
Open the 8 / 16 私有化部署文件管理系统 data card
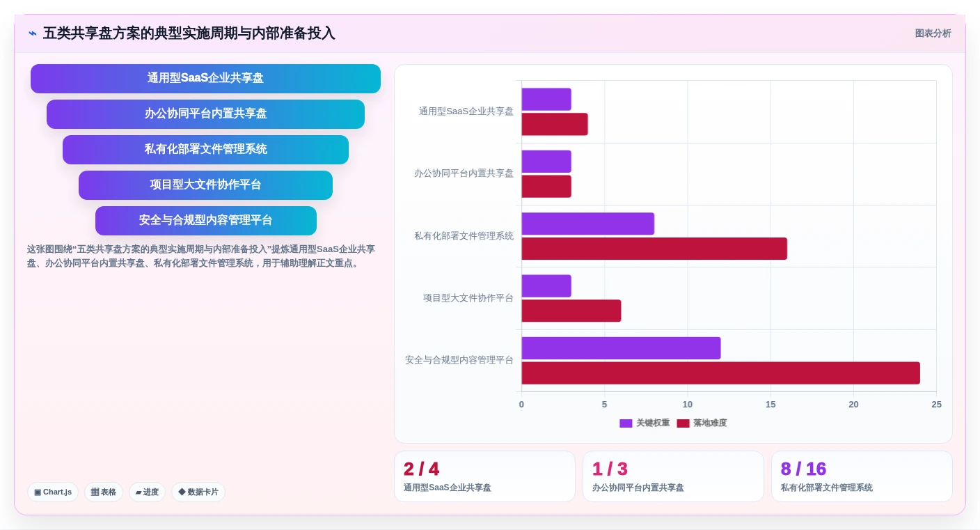point(862,476)
